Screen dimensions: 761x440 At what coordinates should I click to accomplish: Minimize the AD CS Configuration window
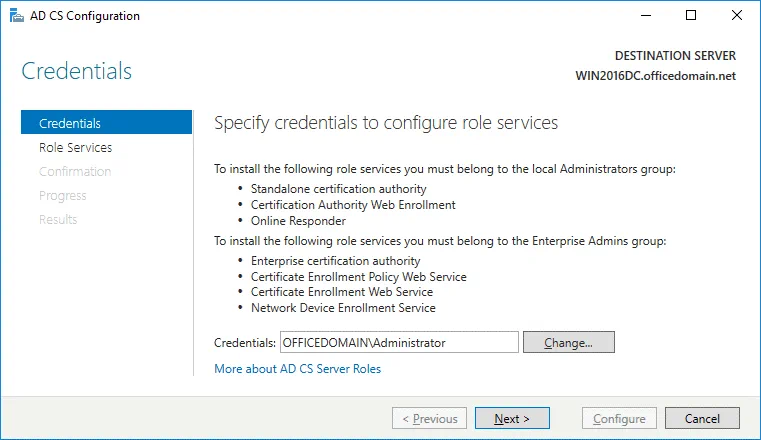click(x=645, y=16)
